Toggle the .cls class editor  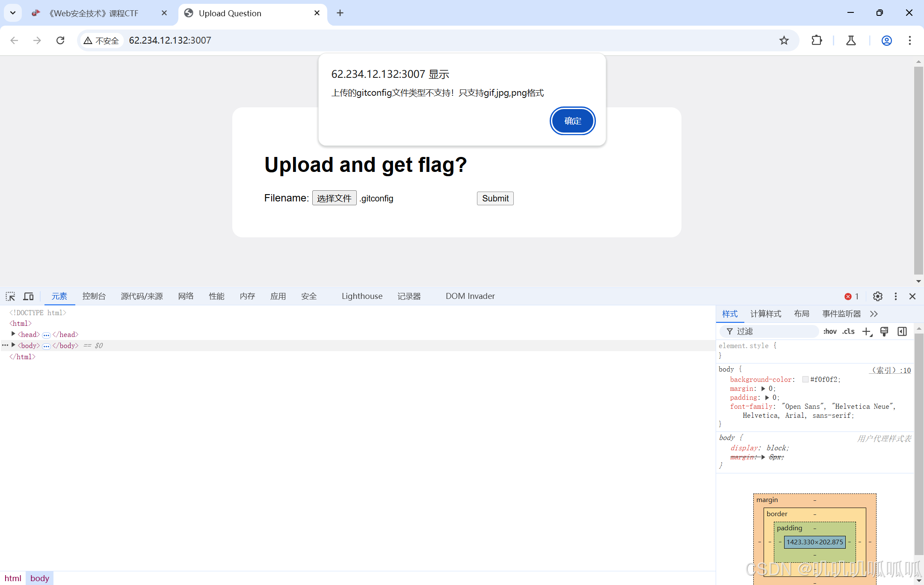click(848, 331)
